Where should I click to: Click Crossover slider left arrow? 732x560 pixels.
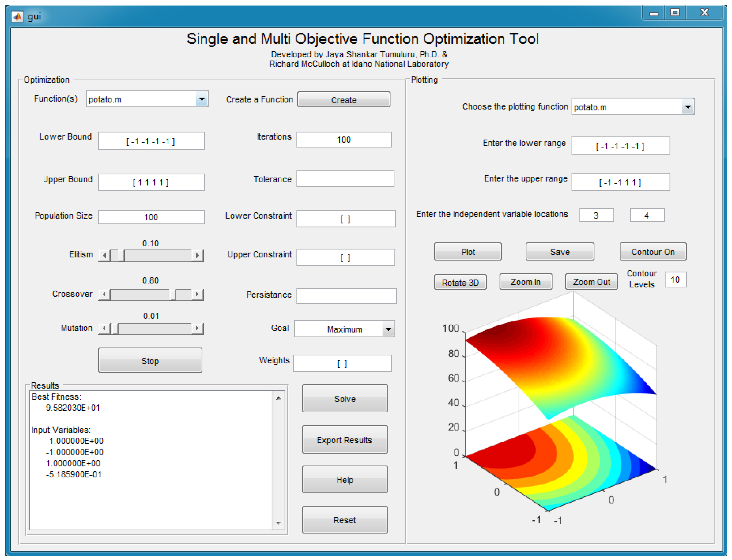point(104,295)
